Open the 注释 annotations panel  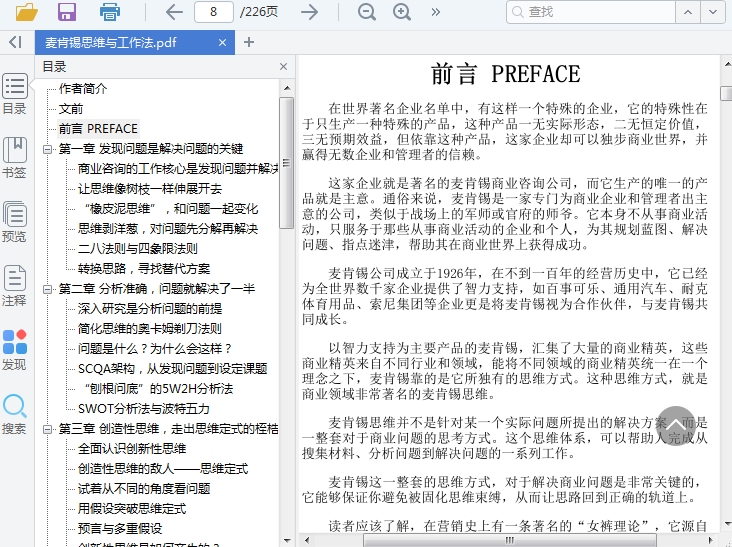(15, 286)
